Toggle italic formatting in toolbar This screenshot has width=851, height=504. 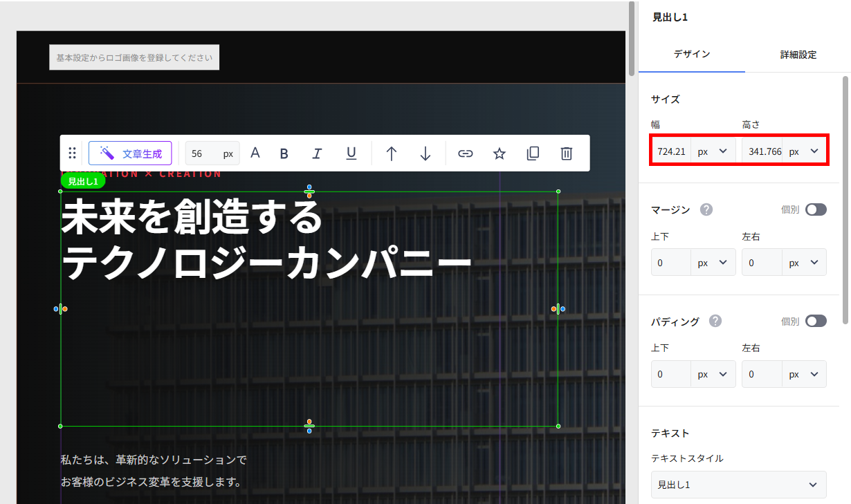coord(317,153)
